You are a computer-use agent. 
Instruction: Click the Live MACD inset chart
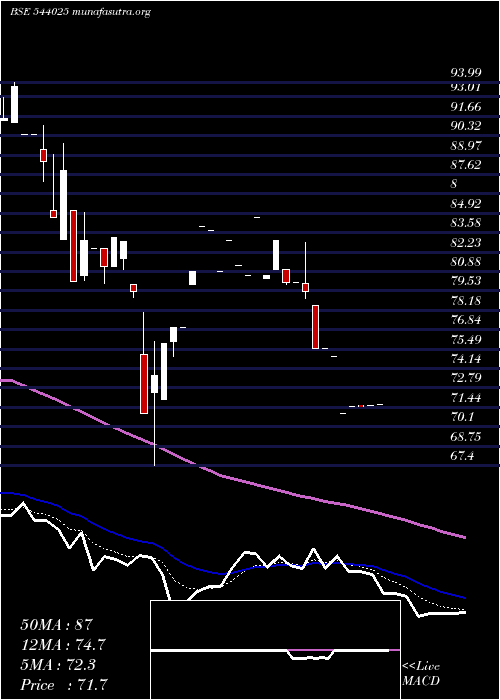tap(275, 650)
